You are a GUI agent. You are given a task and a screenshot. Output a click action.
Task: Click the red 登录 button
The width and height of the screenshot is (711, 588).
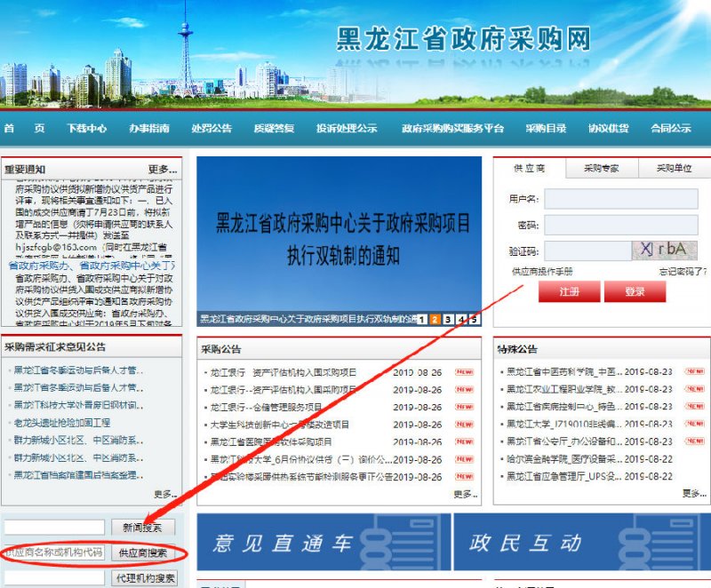coord(635,291)
